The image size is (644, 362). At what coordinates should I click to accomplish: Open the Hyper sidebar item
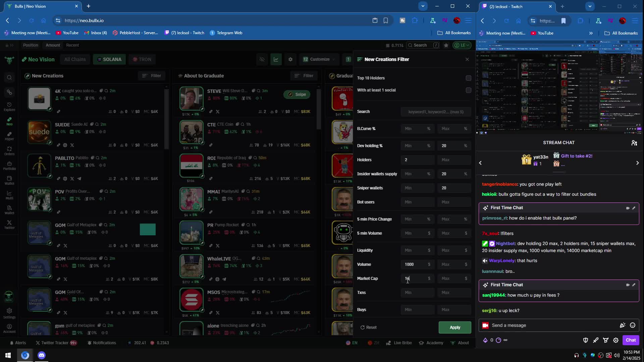pyautogui.click(x=9, y=136)
